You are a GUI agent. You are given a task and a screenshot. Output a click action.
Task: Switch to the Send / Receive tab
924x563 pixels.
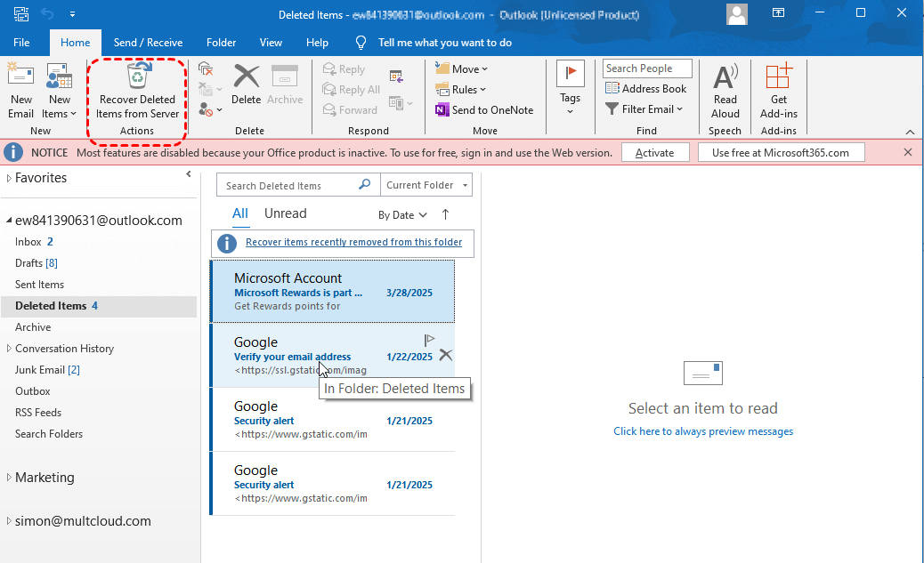tap(148, 43)
